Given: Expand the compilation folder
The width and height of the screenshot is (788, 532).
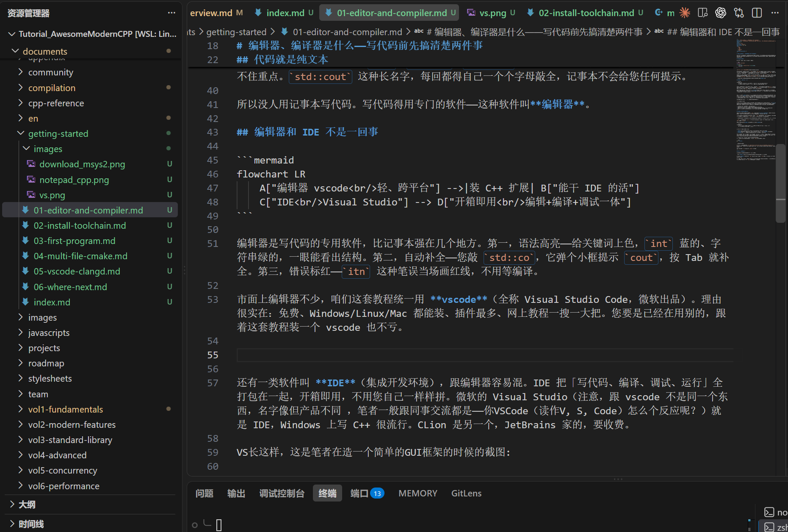Looking at the screenshot, I should (x=20, y=88).
